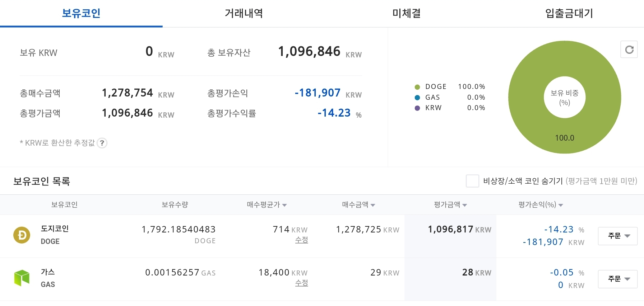Click the Dogecoin coin logo

coord(22,235)
